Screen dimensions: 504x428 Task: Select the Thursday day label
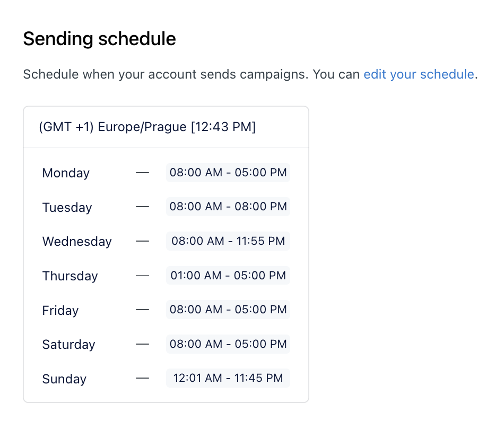70,276
